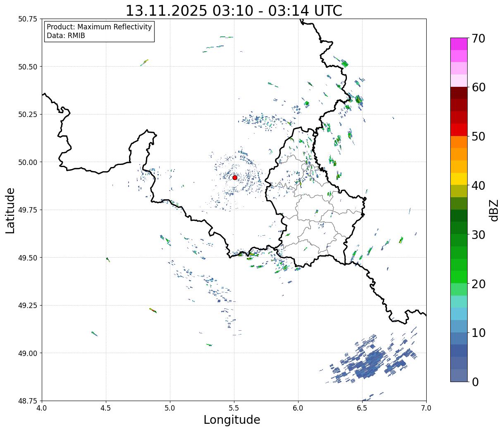
Task: Click the longitude tick label 4.0
Action: (42, 408)
